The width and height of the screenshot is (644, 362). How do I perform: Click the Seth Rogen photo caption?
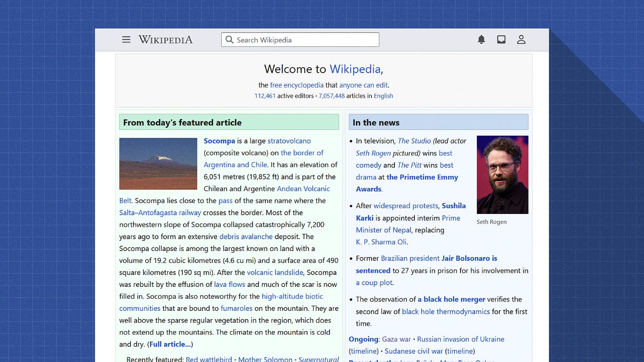(x=491, y=222)
